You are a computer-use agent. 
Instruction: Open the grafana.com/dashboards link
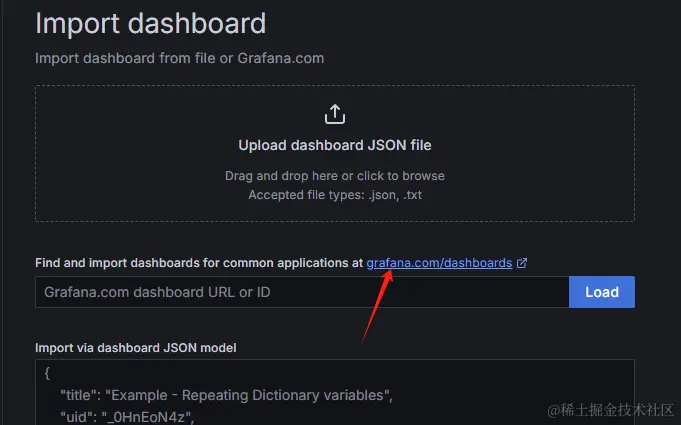(x=439, y=263)
